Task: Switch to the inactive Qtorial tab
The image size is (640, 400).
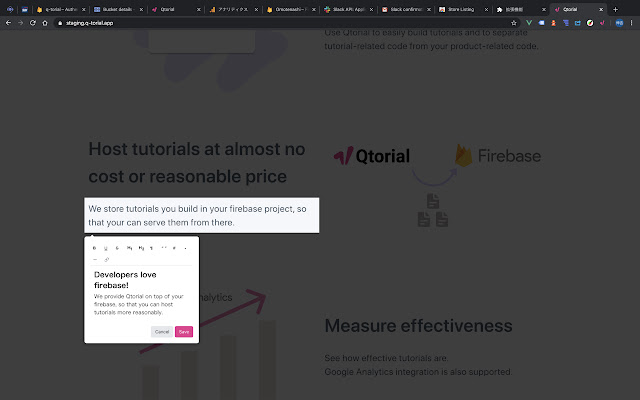Action: coord(176,9)
